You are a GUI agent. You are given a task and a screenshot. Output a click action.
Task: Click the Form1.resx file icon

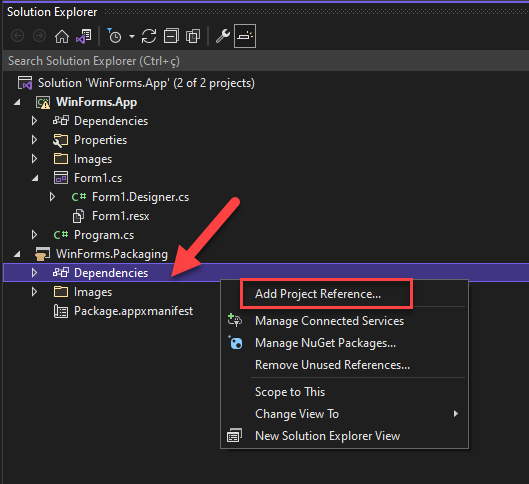coord(79,216)
